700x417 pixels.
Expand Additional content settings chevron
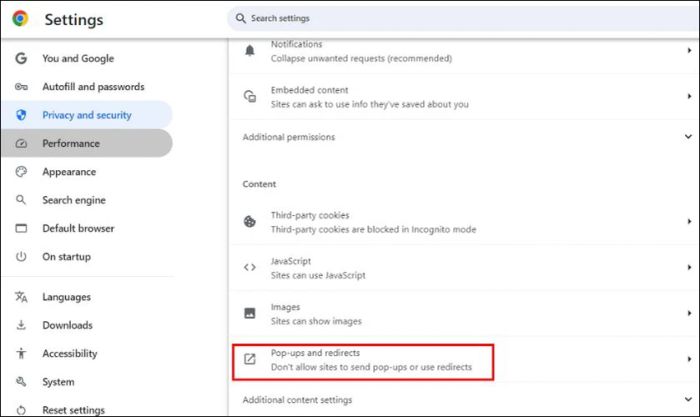click(688, 399)
